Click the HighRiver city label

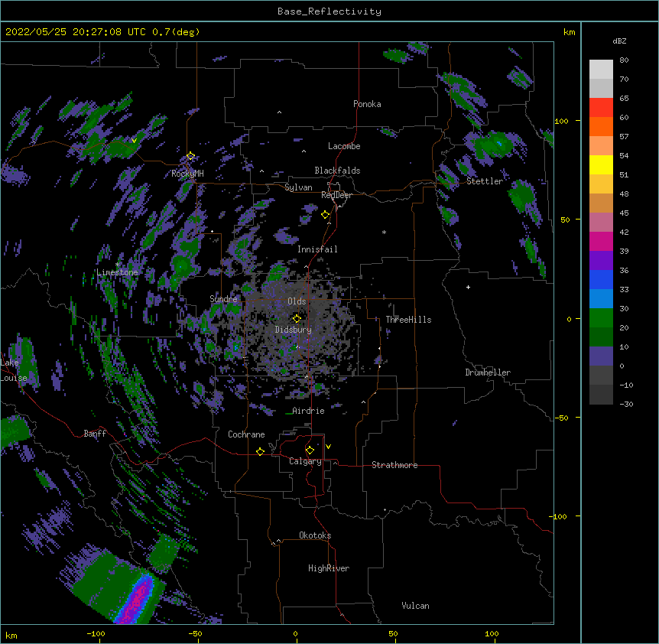click(329, 568)
